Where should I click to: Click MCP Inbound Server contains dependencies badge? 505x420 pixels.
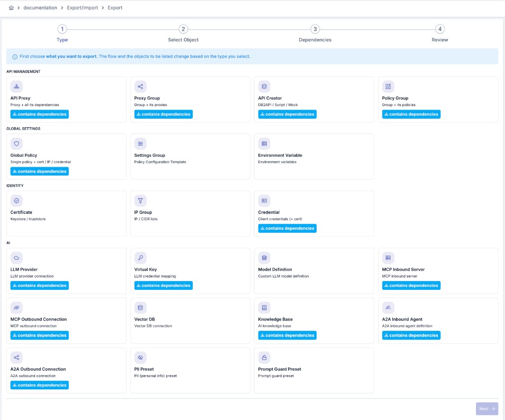(411, 285)
